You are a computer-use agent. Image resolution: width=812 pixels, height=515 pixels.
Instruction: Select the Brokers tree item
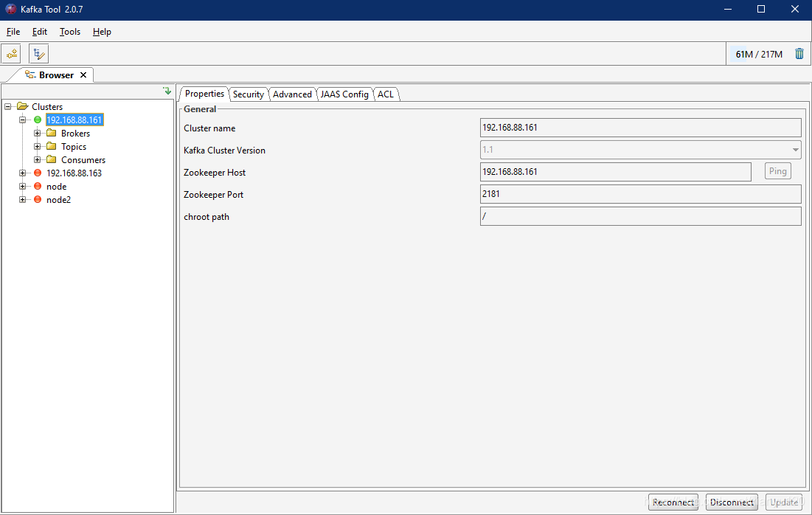75,133
